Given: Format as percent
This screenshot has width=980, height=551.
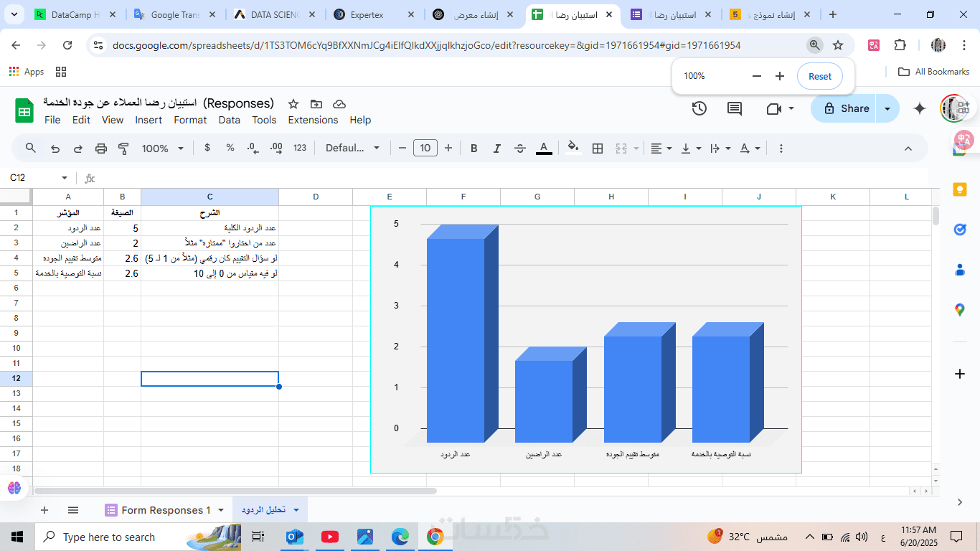Looking at the screenshot, I should pos(230,148).
